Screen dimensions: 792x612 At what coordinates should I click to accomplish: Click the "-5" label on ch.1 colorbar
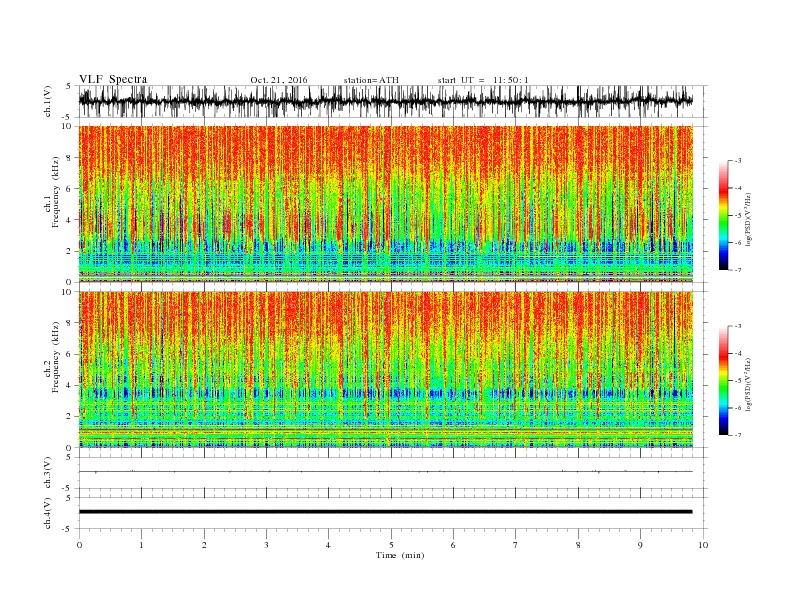[x=738, y=216]
